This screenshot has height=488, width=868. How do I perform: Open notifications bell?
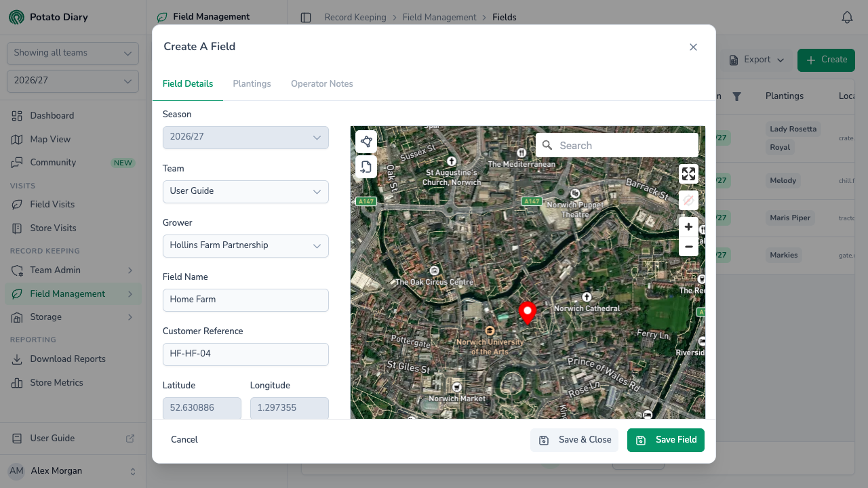847,18
